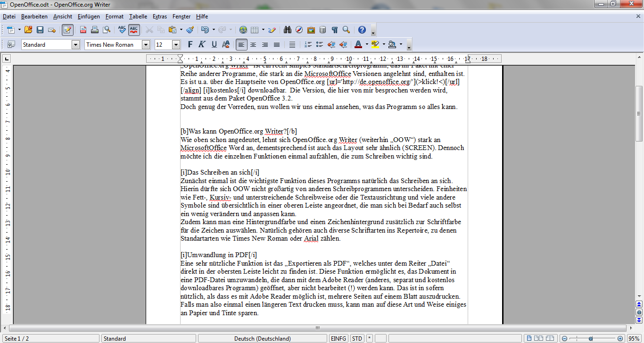The width and height of the screenshot is (644, 343).
Task: Click the Seite 1 / 2 page field
Action: tap(50, 338)
